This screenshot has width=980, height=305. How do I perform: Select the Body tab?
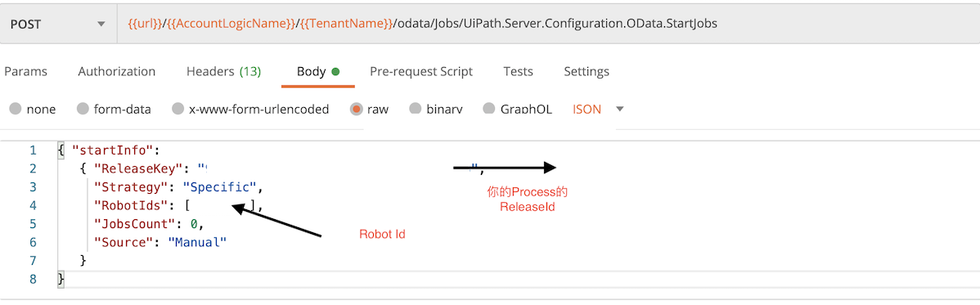(x=317, y=71)
